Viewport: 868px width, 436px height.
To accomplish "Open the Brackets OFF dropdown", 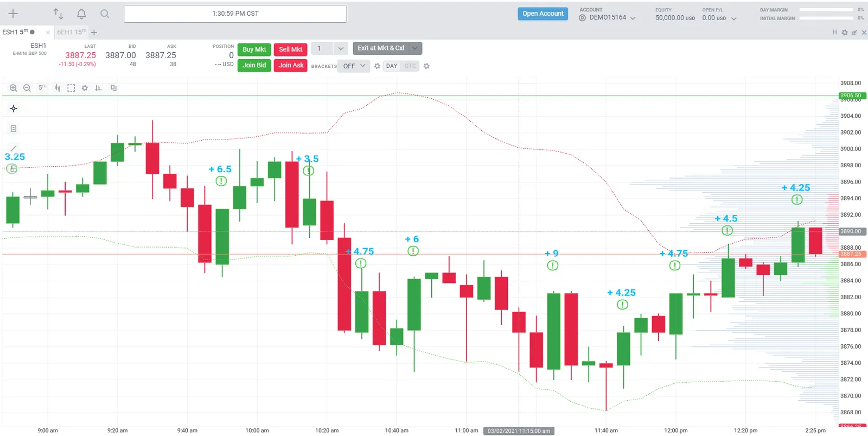I will pyautogui.click(x=354, y=66).
